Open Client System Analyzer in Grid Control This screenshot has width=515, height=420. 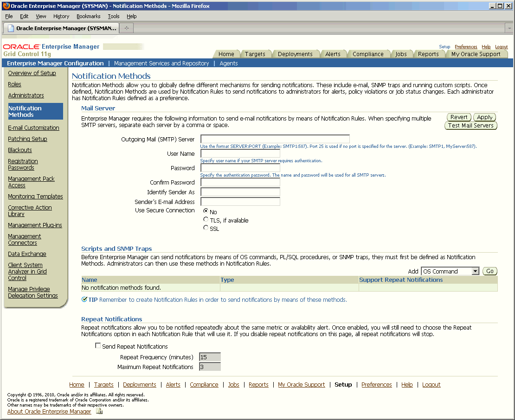coord(27,271)
